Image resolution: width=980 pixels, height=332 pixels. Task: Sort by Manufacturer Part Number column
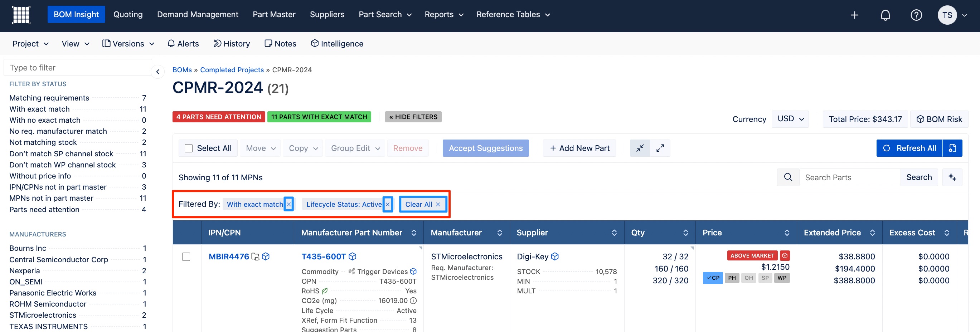[414, 233]
